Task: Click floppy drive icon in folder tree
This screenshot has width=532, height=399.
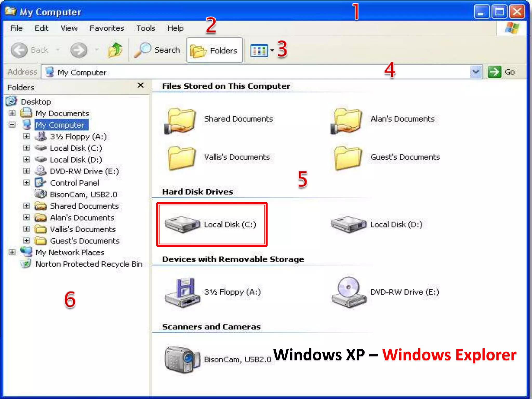Action: pos(41,136)
